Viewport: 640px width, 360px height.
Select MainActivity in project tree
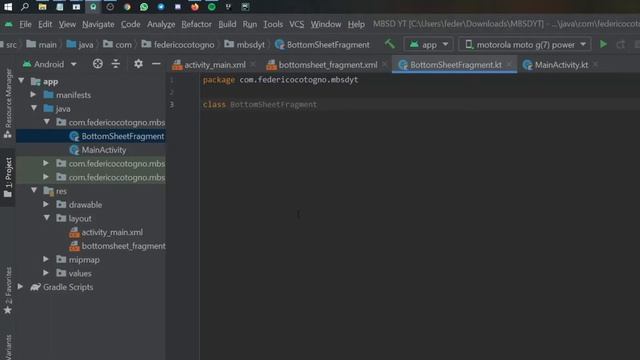[x=98, y=150]
